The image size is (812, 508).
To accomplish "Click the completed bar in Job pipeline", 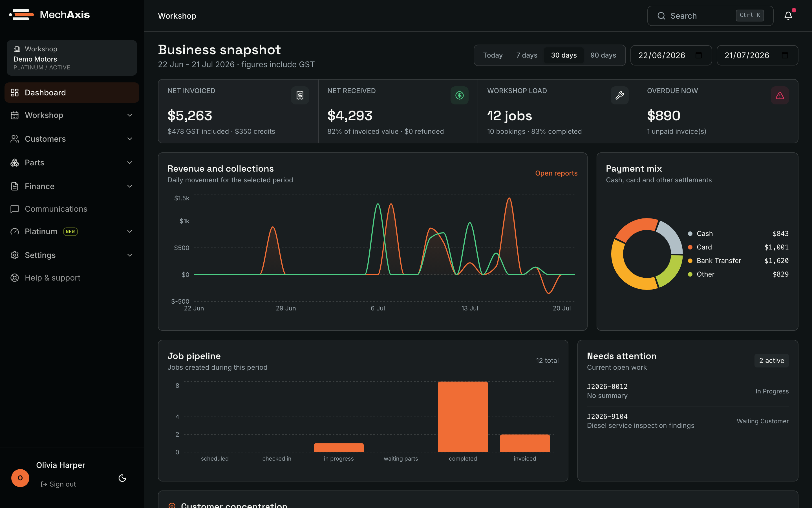I will tap(463, 417).
